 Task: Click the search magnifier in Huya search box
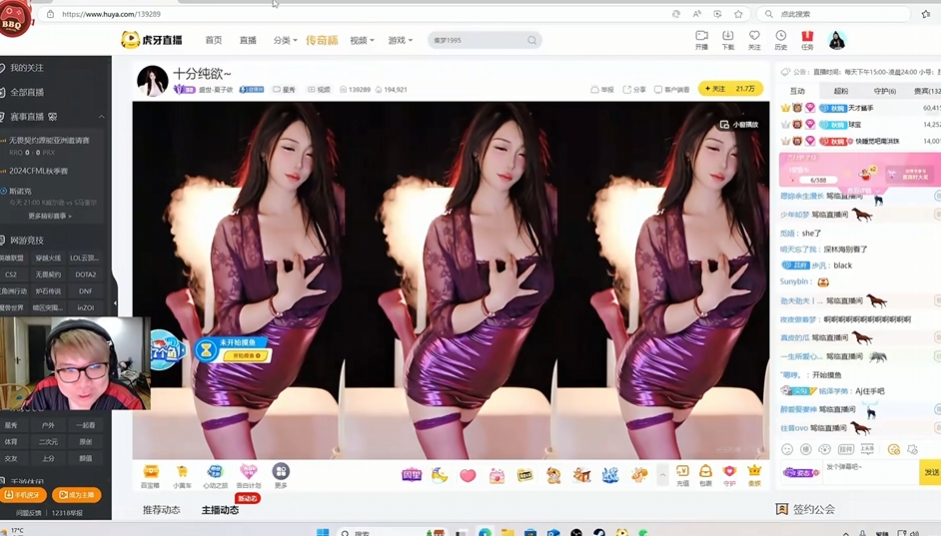[532, 40]
